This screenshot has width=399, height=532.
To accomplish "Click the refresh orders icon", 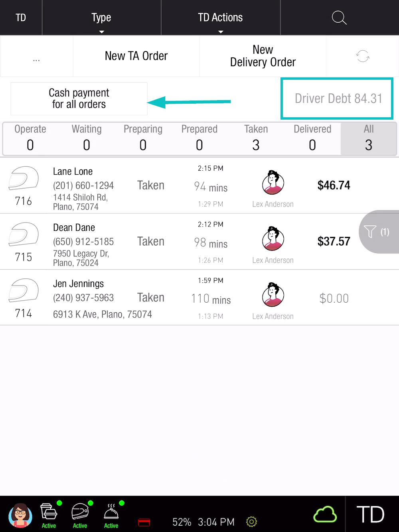I will (363, 56).
